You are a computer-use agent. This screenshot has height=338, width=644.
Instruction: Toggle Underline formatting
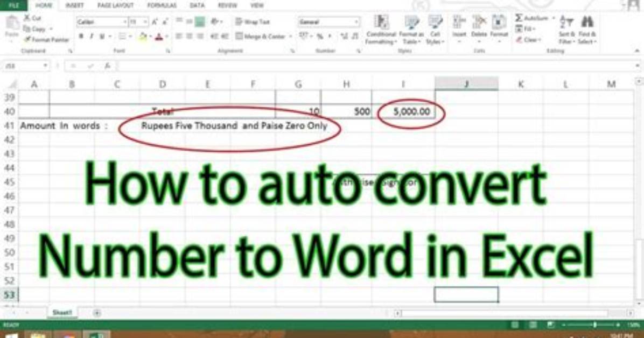tap(102, 37)
